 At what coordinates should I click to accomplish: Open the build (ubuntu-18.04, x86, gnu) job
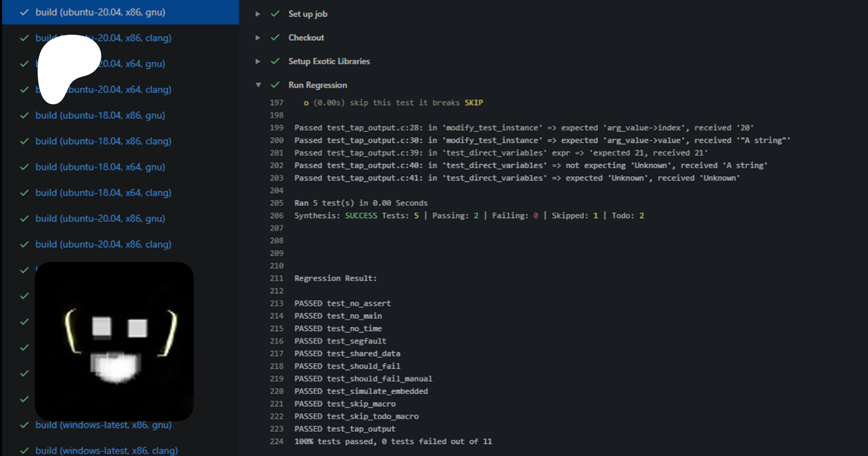click(100, 115)
